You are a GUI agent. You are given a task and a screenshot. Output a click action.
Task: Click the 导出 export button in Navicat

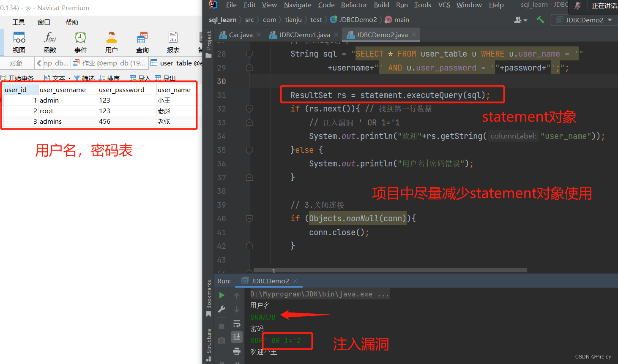(165, 78)
